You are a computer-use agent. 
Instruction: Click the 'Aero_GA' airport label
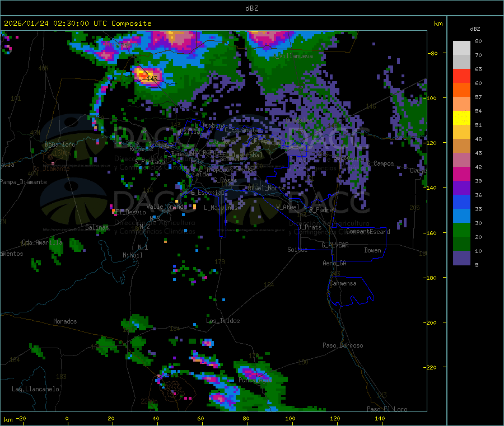(334, 263)
